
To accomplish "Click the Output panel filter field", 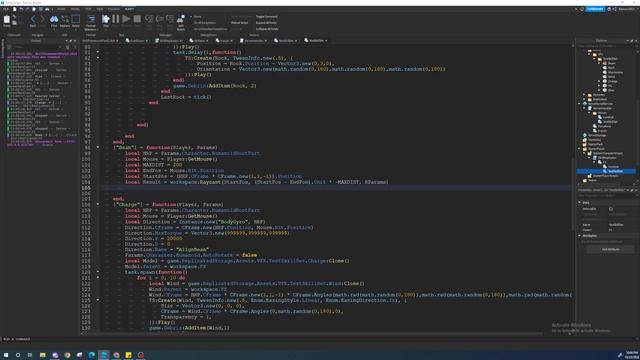I will point(35,47).
